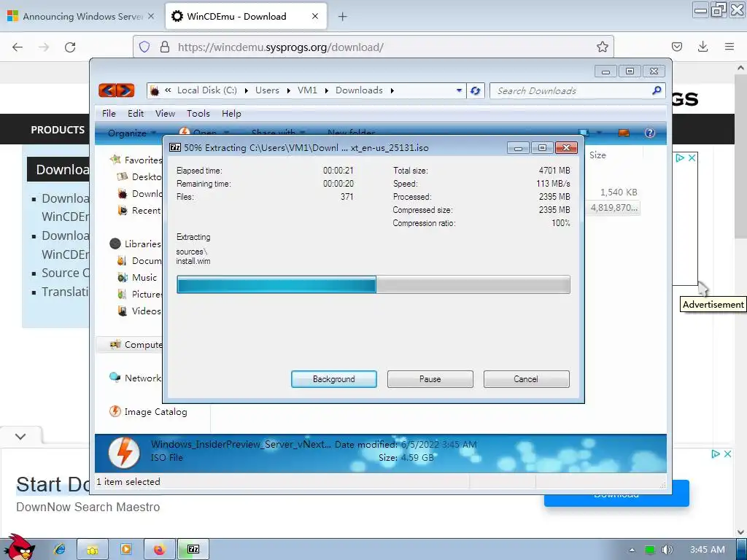Select Users in the breadcrumb path
Image resolution: width=747 pixels, height=560 pixels.
pos(267,90)
